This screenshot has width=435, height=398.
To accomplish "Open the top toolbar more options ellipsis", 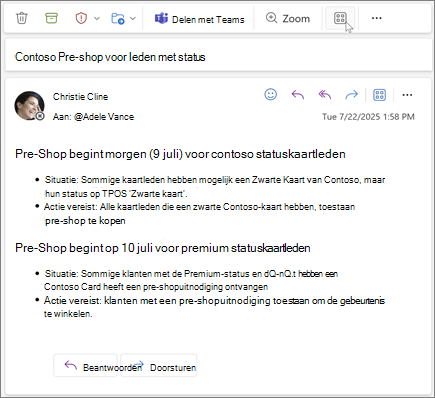I will [x=376, y=18].
